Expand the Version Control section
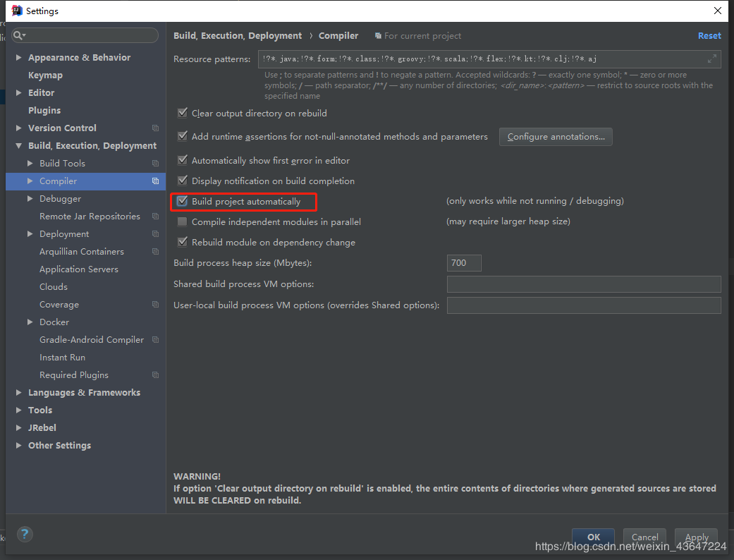The image size is (734, 560). point(19,128)
